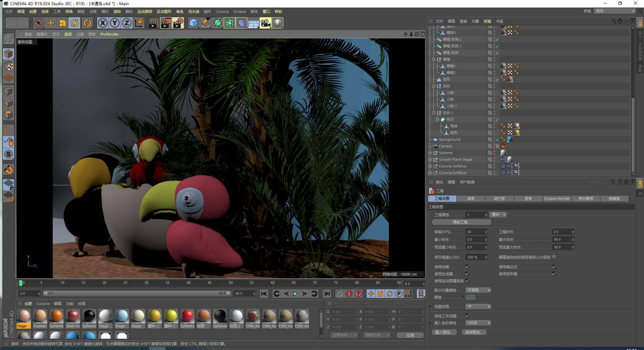Image resolution: width=644 pixels, height=350 pixels.
Task: Disable the 线性工作流程 checkbox
Action: [467, 316]
